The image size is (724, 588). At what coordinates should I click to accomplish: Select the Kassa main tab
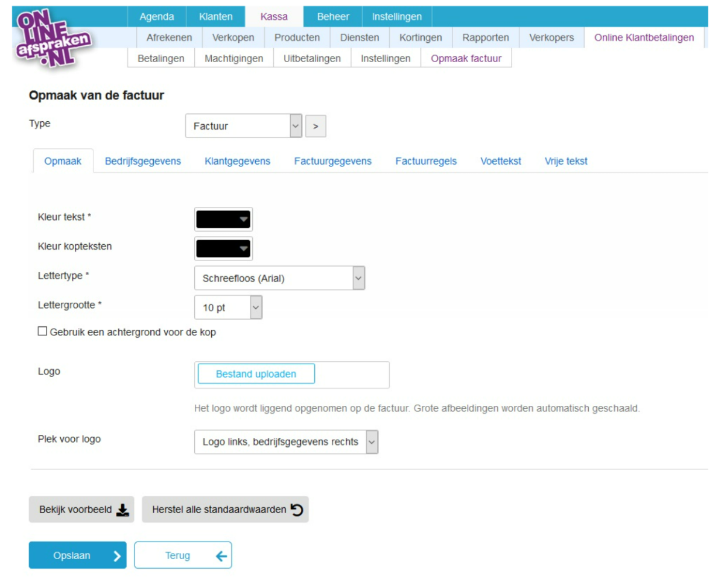(x=274, y=16)
